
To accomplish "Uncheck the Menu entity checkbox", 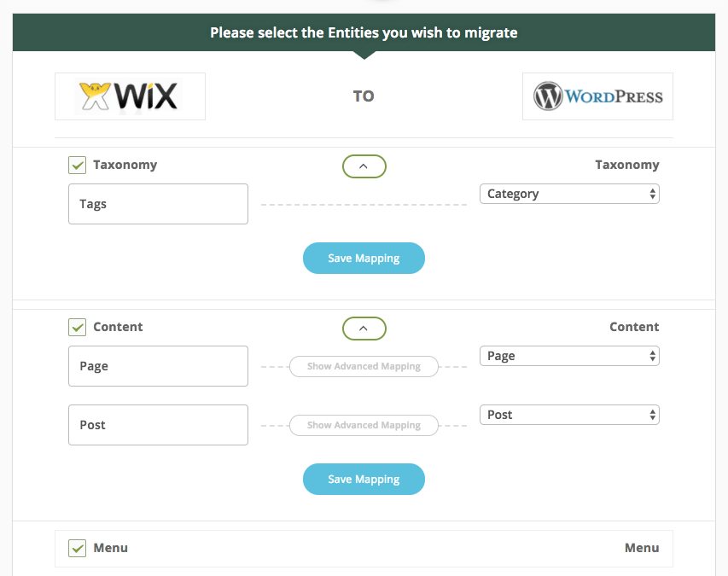I will pos(77,548).
